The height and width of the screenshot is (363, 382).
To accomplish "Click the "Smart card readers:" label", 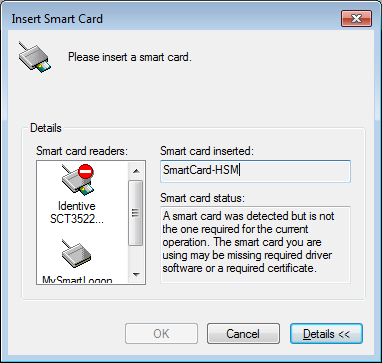I will (x=82, y=151).
